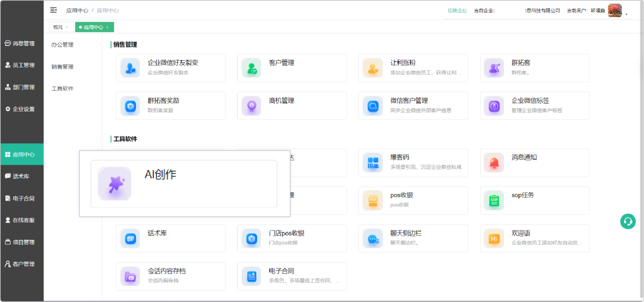
Task: Go to 员工管理 in the sidebar
Action: coord(20,65)
